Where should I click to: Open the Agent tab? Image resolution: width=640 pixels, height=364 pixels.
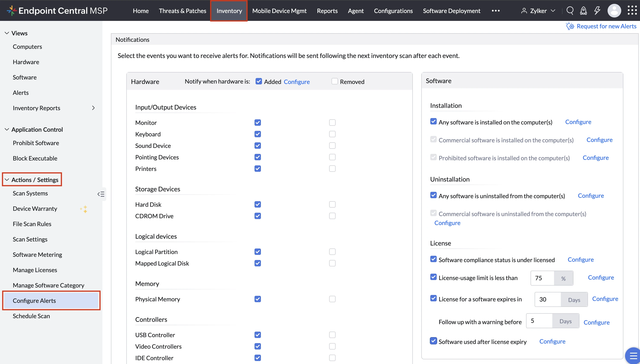356,11
